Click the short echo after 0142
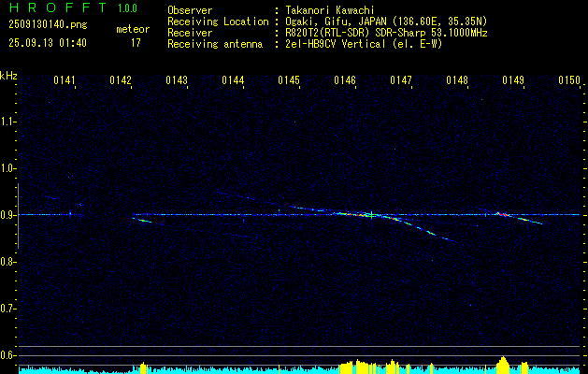588x374 pixels. coord(142,221)
